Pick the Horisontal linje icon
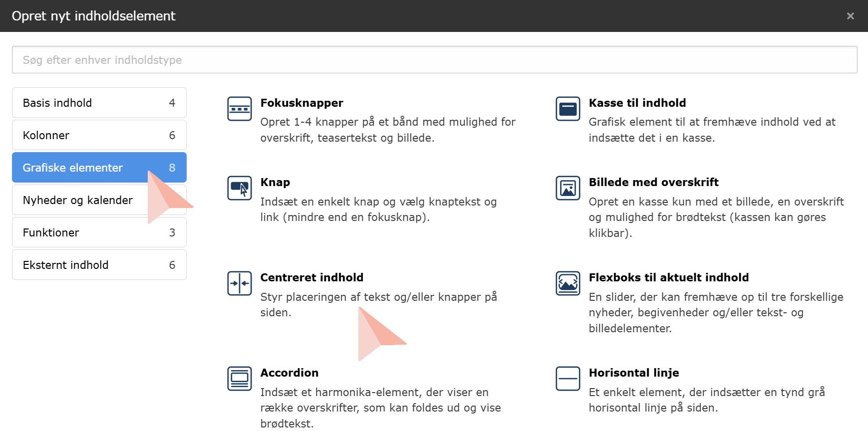This screenshot has width=868, height=431. (568, 379)
